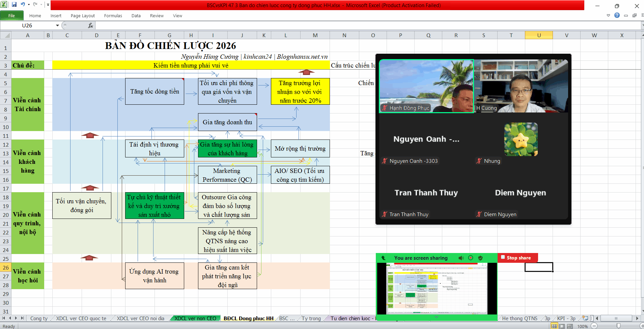Open the Page Layout ribbon tab
Viewport: 644px width, 329px height.
(x=83, y=16)
